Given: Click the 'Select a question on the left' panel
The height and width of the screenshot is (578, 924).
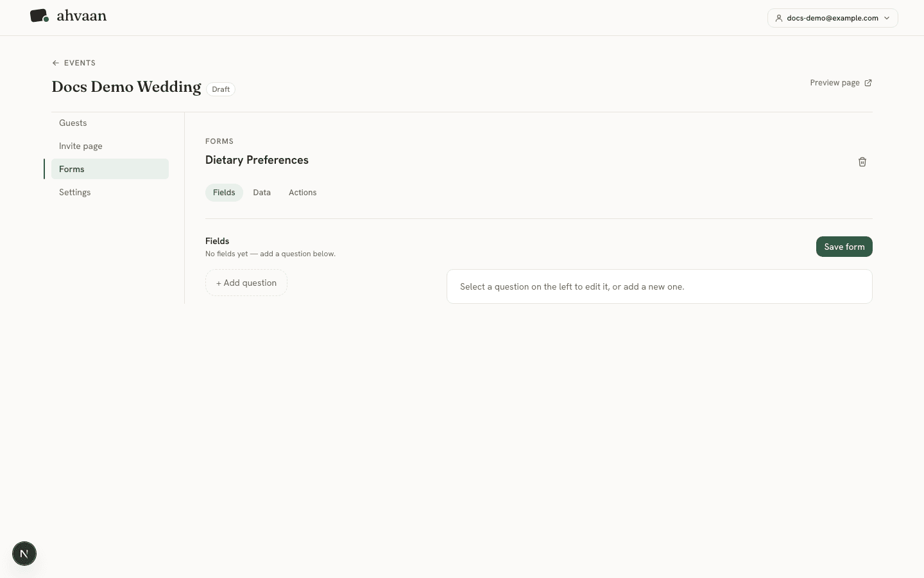Looking at the screenshot, I should tap(660, 286).
